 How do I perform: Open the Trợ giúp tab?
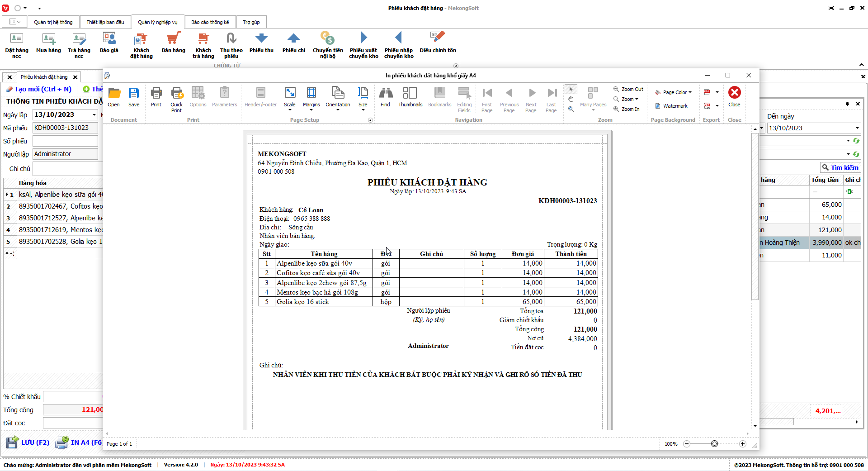pyautogui.click(x=251, y=22)
